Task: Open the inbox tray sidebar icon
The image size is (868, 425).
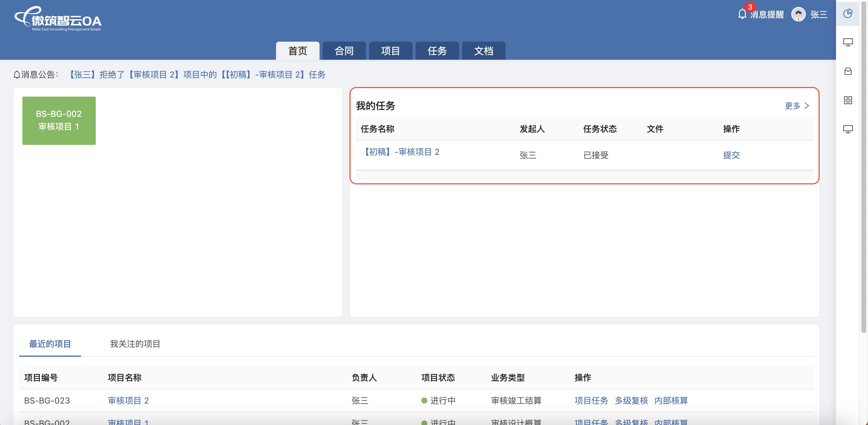Action: pyautogui.click(x=847, y=72)
